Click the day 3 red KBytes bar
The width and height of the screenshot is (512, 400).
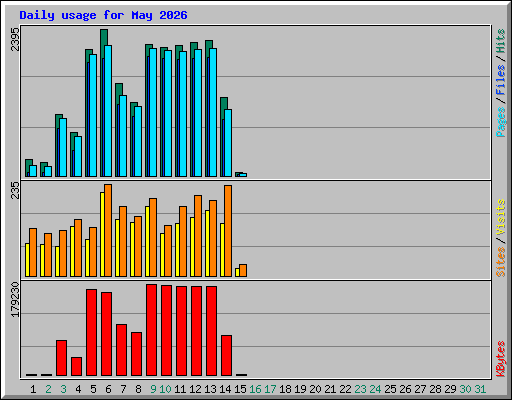(x=61, y=358)
